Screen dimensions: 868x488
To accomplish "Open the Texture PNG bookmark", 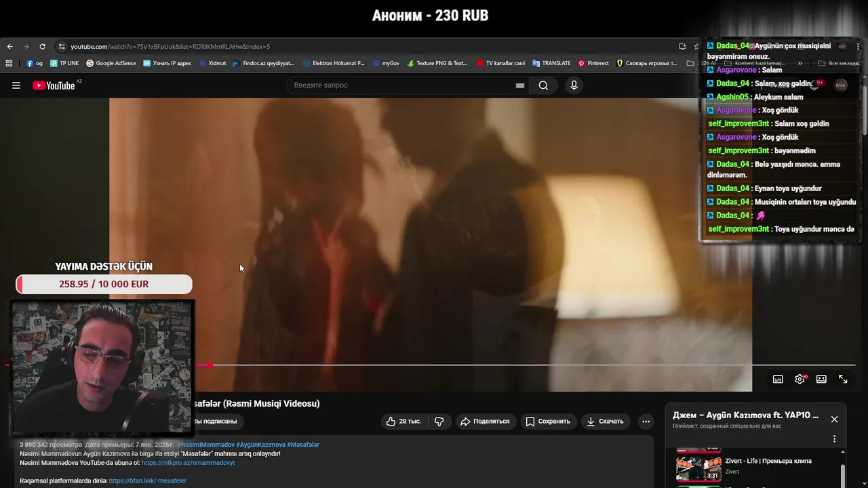I will [x=437, y=63].
